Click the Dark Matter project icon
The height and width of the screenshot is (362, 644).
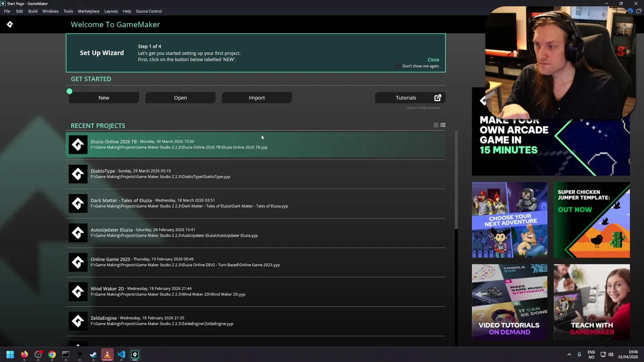[78, 204]
